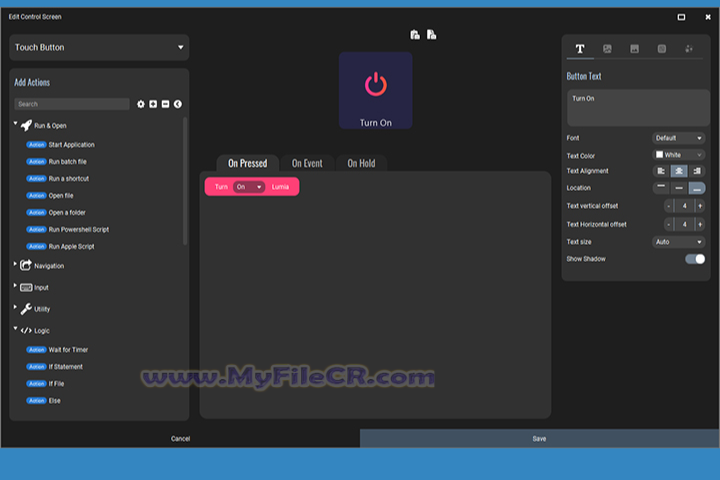This screenshot has height=480, width=720.
Task: Select the Else action
Action: click(44, 401)
